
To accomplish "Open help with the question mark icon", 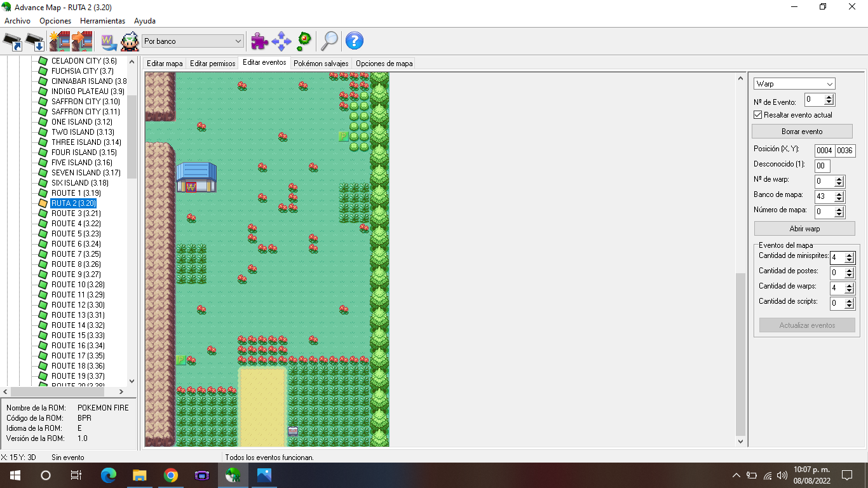I will pyautogui.click(x=354, y=41).
